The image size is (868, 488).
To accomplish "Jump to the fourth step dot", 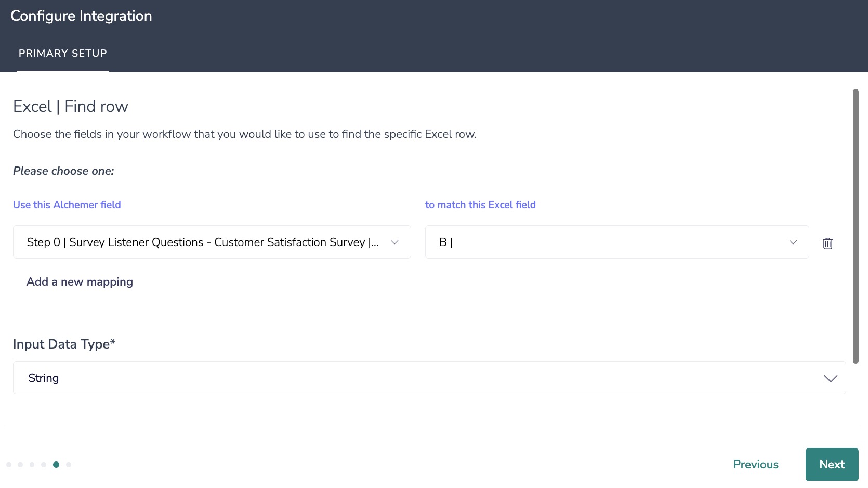I will click(x=44, y=465).
